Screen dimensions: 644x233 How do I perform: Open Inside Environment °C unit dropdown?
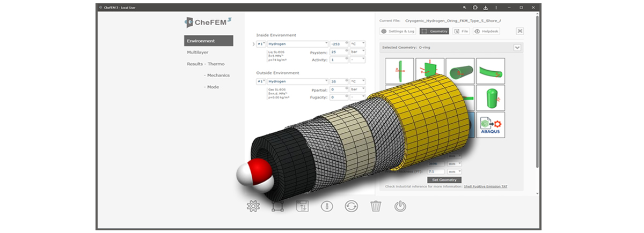(357, 44)
